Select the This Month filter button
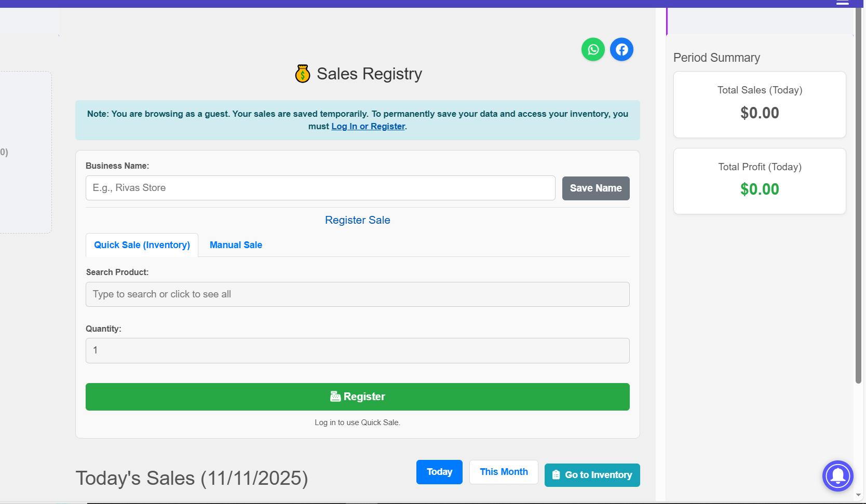The image size is (866, 504). pyautogui.click(x=504, y=472)
